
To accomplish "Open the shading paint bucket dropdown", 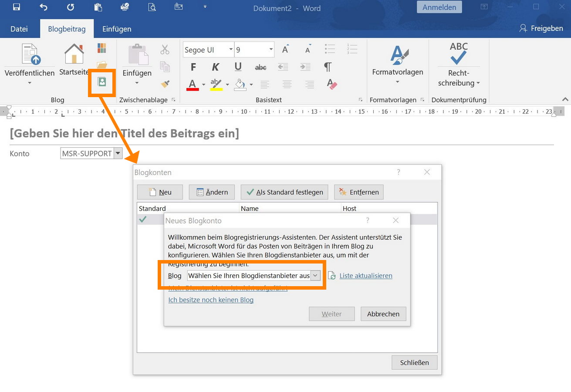I will click(x=251, y=84).
